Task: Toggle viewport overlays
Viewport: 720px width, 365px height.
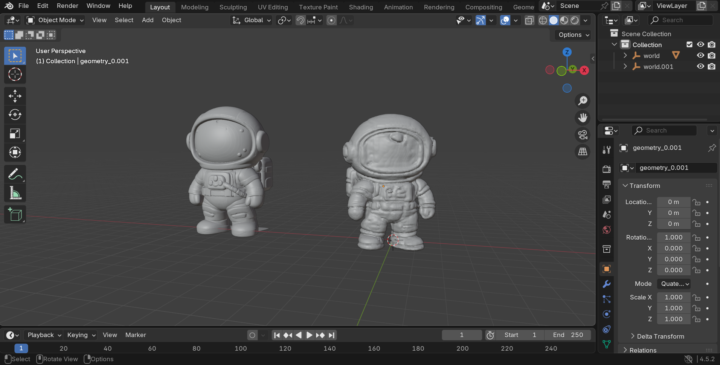Action: coord(505,20)
